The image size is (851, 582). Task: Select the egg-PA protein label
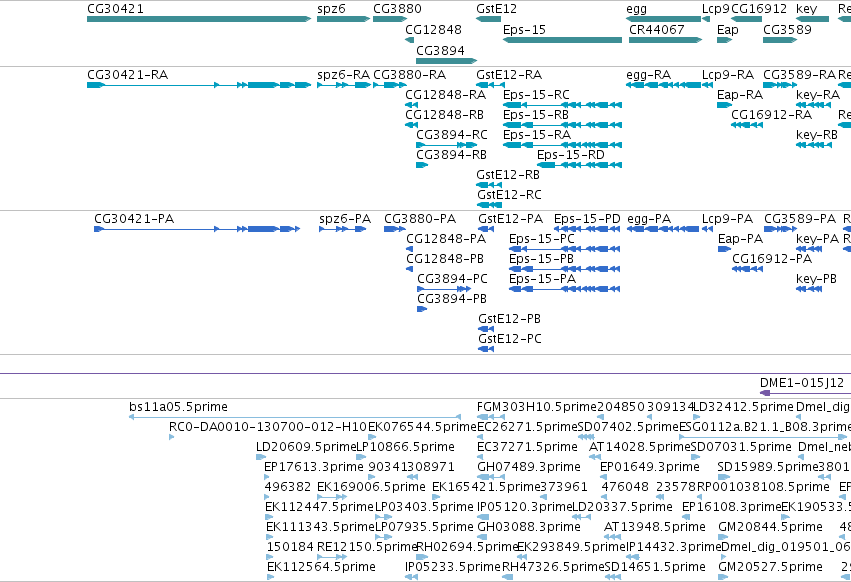coord(649,219)
